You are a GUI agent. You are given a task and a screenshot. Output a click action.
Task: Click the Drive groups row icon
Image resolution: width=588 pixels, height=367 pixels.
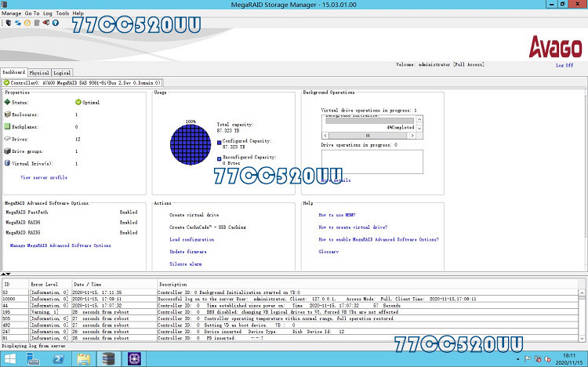click(7, 151)
